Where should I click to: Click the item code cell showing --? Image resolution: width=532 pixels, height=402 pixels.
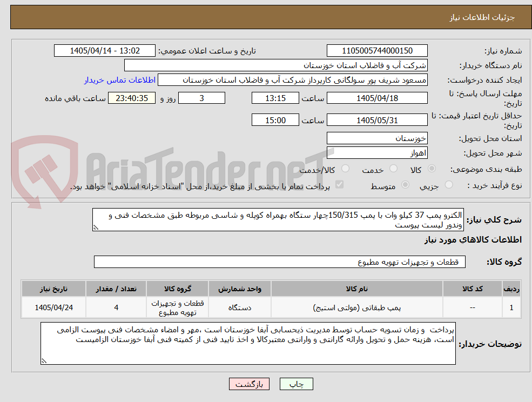pos(472,307)
